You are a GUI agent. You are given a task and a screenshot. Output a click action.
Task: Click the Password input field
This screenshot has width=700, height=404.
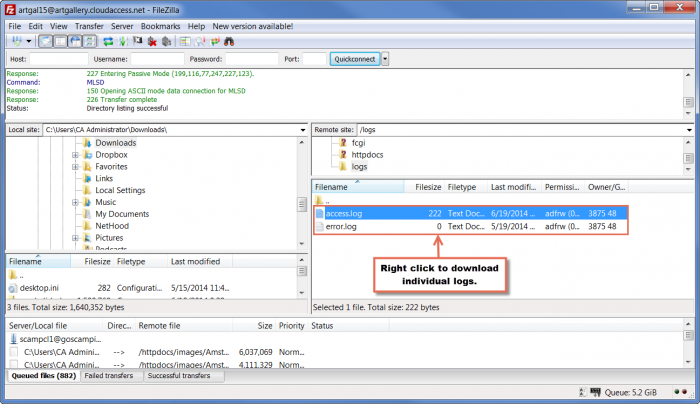coord(252,59)
